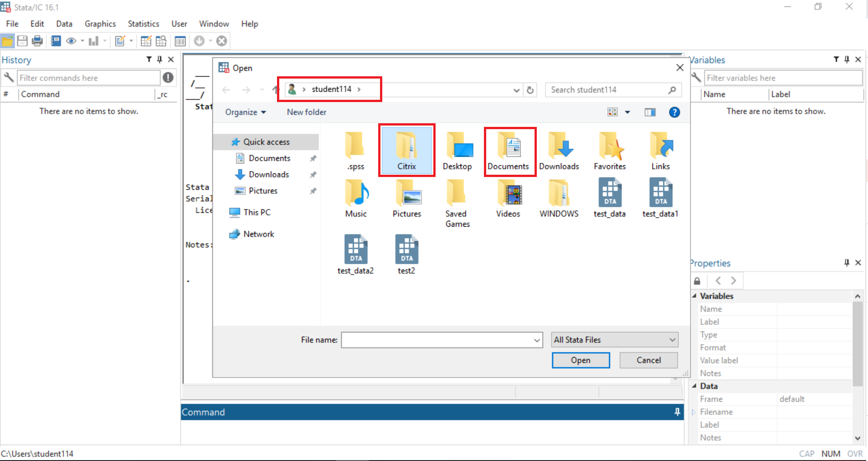Open the Graphics menu
Viewport: 868px width, 461px height.
click(100, 23)
